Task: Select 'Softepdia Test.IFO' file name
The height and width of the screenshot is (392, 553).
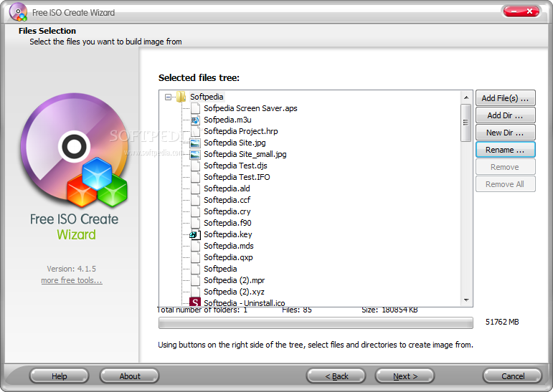Action: pos(237,177)
